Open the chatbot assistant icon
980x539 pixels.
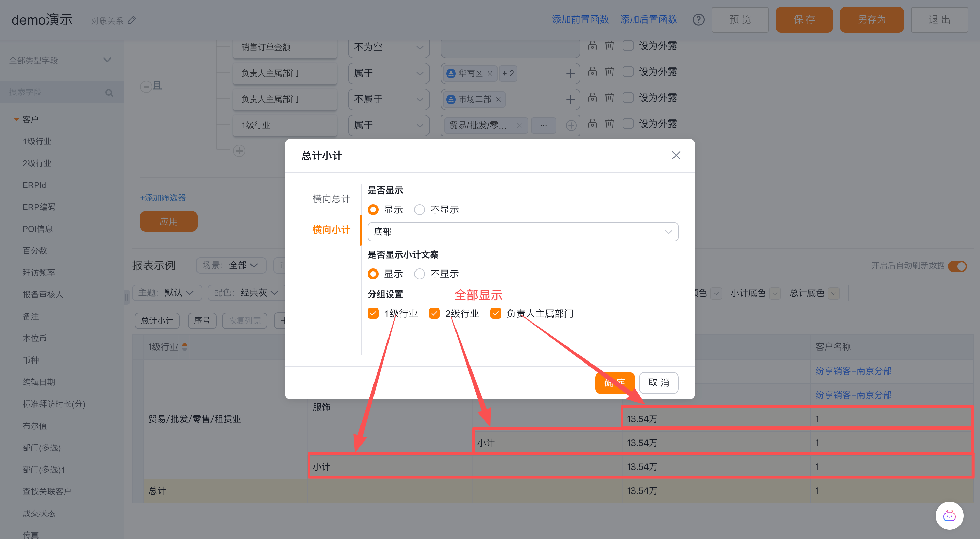[x=949, y=516]
